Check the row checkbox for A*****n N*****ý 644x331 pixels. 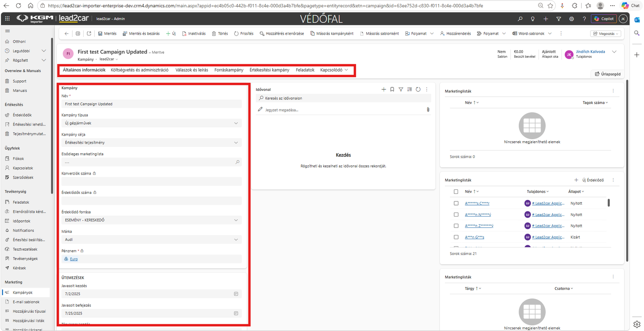(x=456, y=214)
